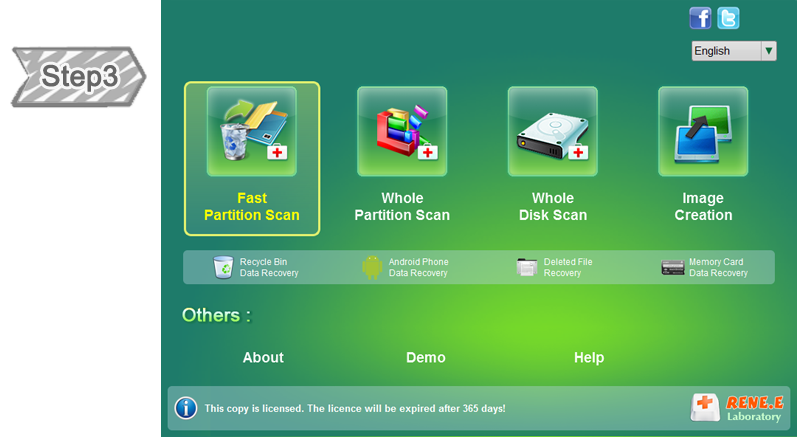Choose Android Phone Data Recovery text

coord(418,268)
